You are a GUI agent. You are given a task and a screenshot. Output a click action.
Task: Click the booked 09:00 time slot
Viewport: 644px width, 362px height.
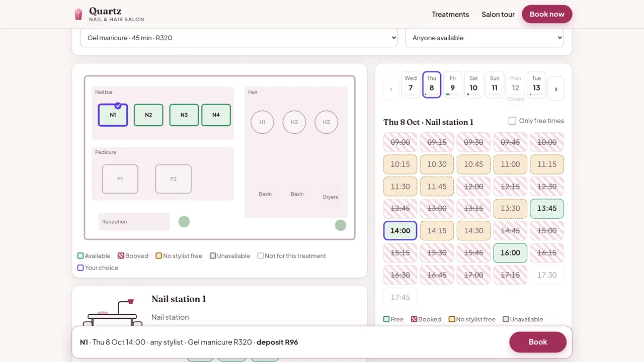click(x=400, y=142)
